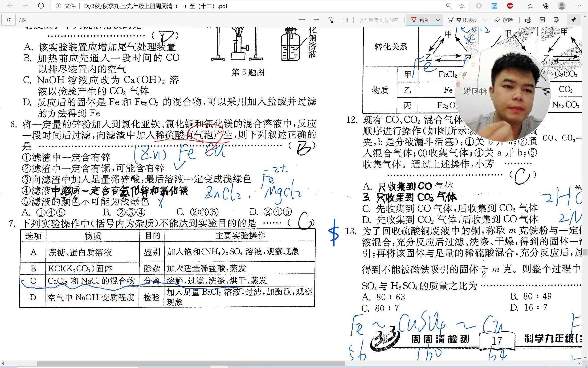Click question 6 option 'A. ①④⑤'

[x=44, y=212]
